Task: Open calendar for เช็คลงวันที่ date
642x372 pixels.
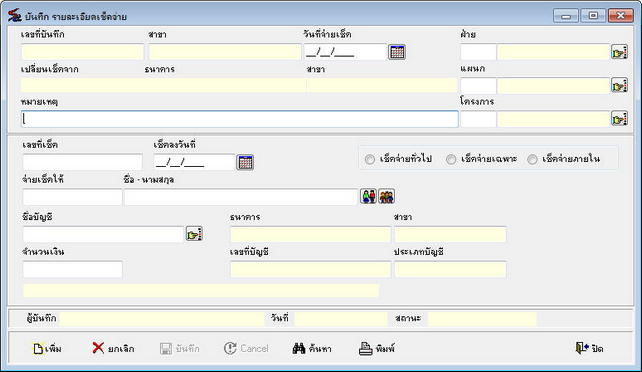Action: [x=245, y=162]
